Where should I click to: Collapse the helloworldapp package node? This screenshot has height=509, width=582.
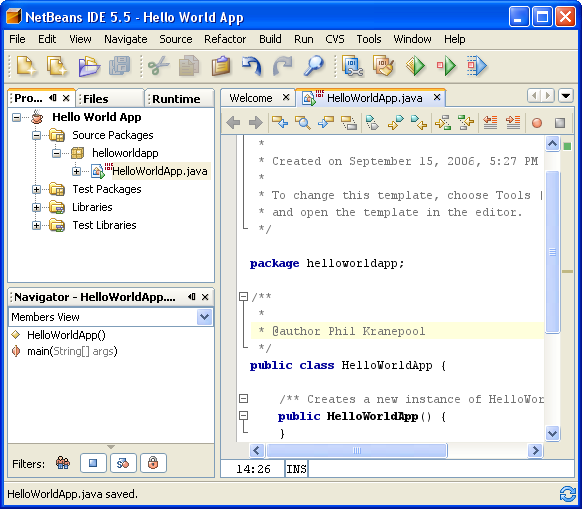[56, 153]
